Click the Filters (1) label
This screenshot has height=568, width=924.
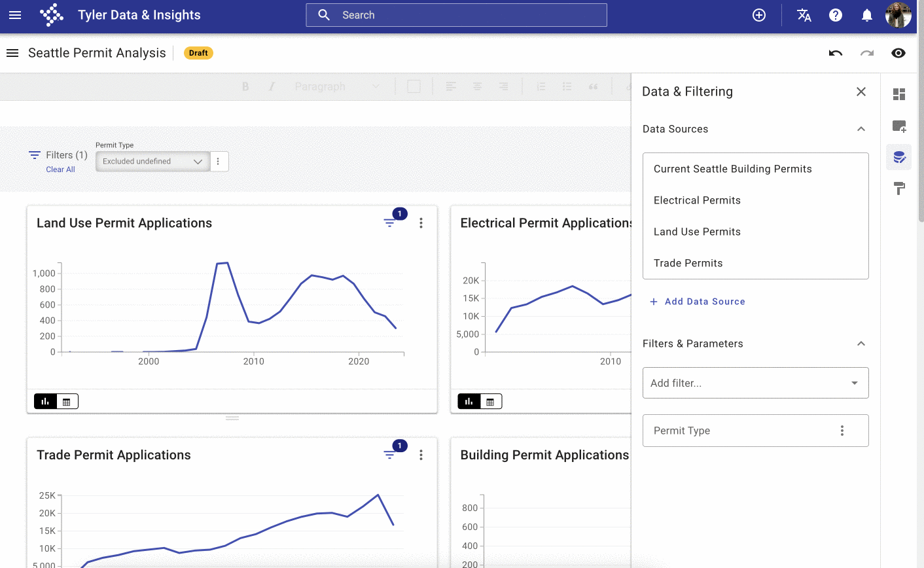click(66, 155)
